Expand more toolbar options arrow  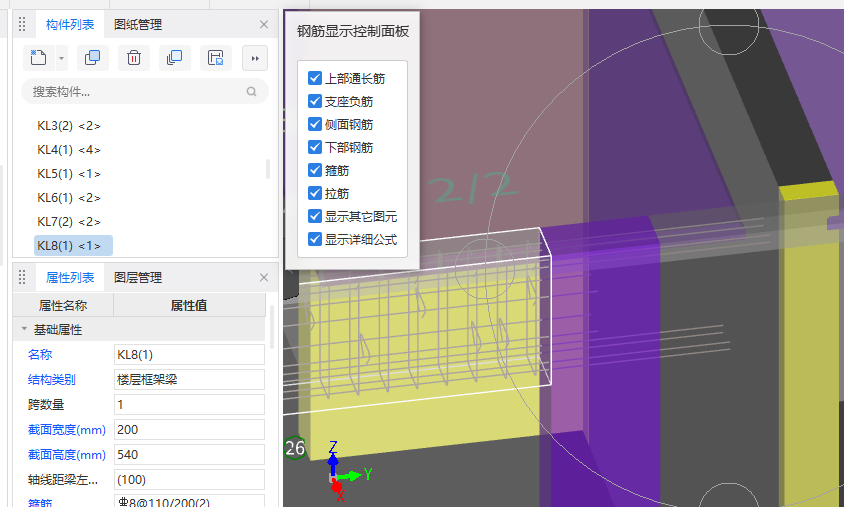[x=255, y=58]
